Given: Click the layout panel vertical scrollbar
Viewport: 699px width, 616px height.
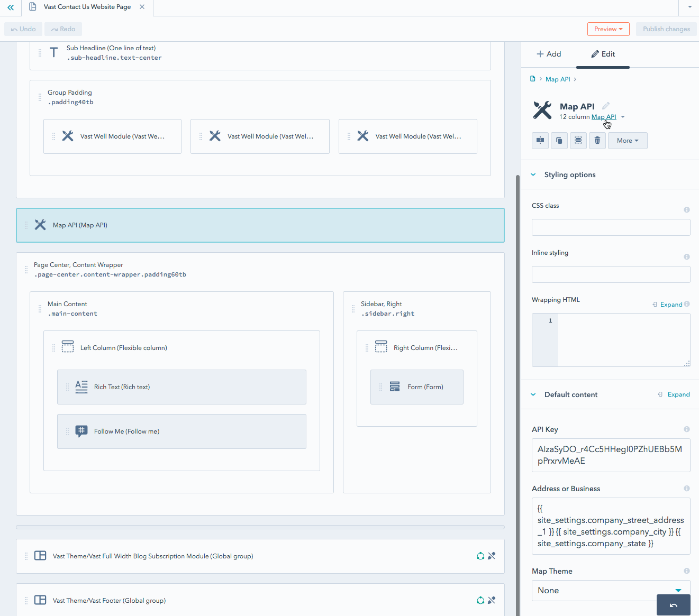Looking at the screenshot, I should coord(518,394).
